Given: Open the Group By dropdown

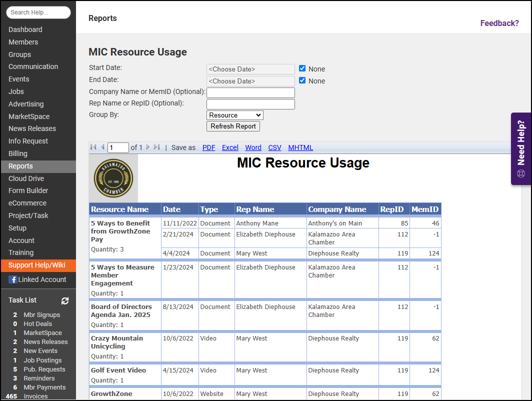Looking at the screenshot, I should click(234, 115).
